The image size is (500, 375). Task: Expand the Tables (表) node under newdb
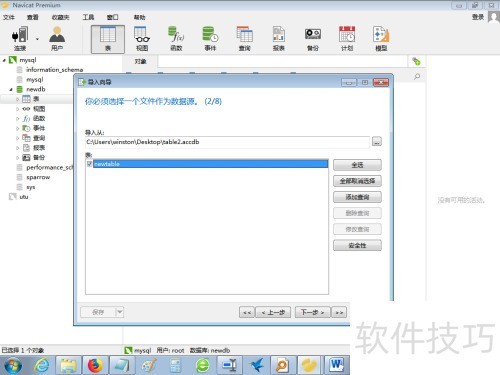(x=17, y=99)
